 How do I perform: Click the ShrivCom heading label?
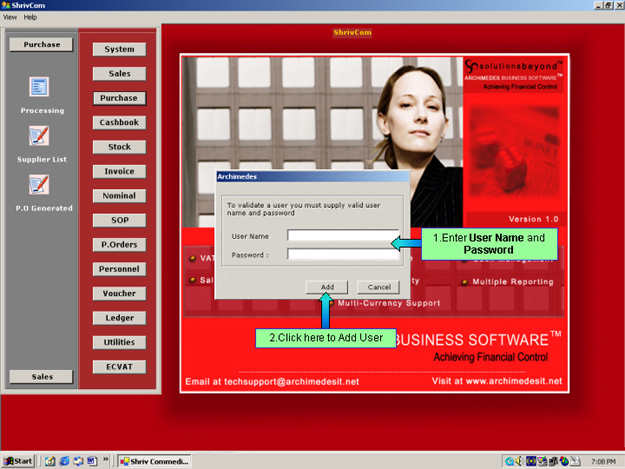[x=352, y=32]
